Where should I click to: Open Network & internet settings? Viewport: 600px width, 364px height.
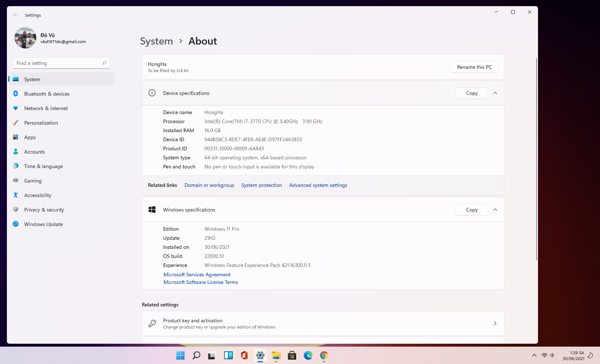point(61,108)
